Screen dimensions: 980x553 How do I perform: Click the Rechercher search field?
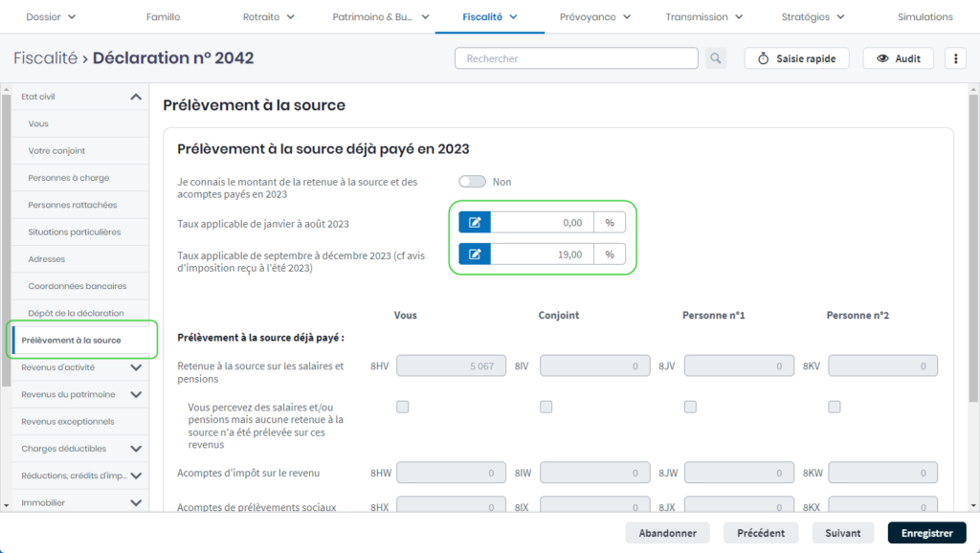tap(576, 58)
